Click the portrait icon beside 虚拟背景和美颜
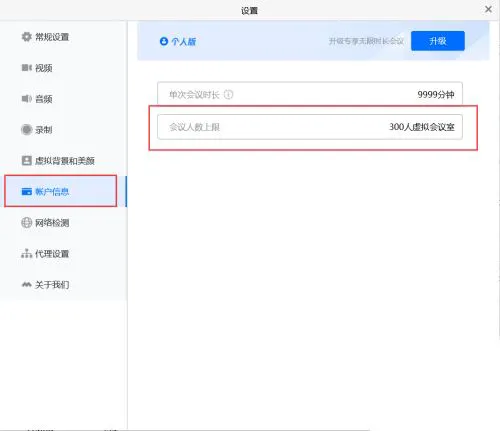The height and width of the screenshot is (431, 500). (x=27, y=161)
